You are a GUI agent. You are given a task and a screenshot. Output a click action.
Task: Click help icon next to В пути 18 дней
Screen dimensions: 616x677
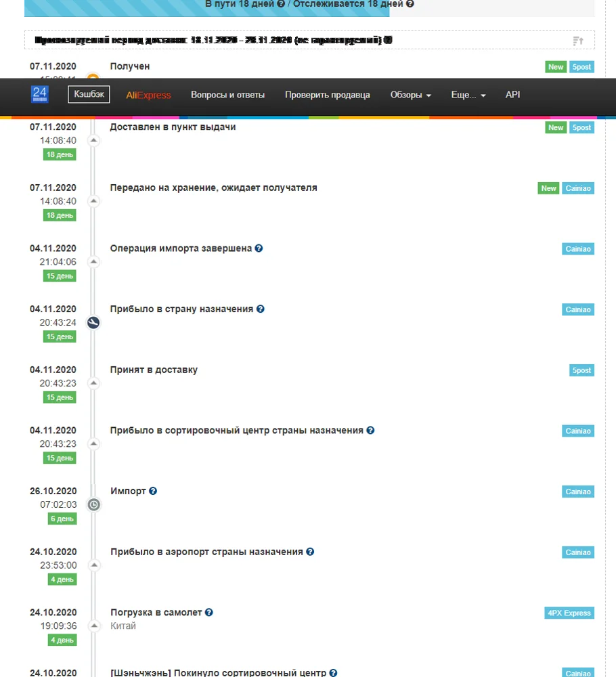(x=281, y=4)
